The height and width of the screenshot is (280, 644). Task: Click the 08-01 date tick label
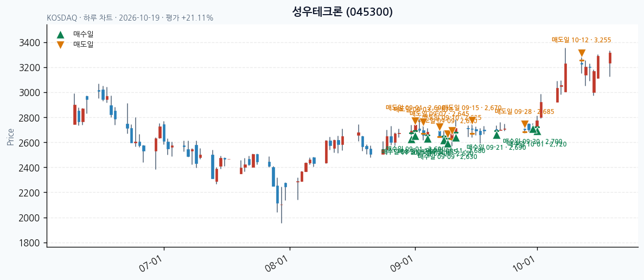click(x=277, y=263)
